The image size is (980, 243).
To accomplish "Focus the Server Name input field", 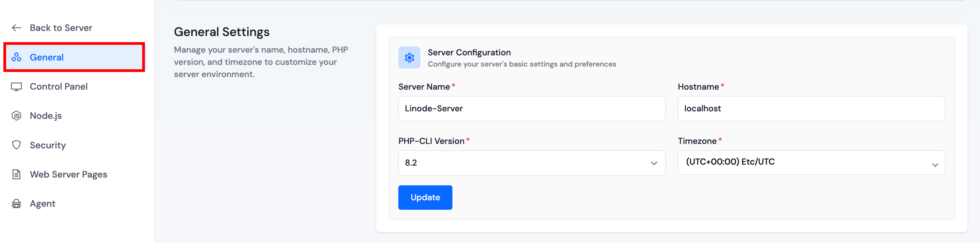I will [x=532, y=109].
